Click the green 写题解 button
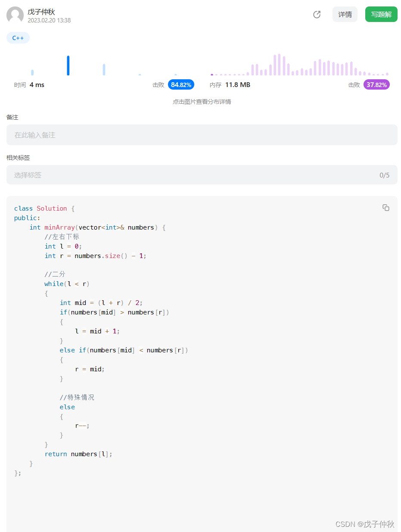 381,15
